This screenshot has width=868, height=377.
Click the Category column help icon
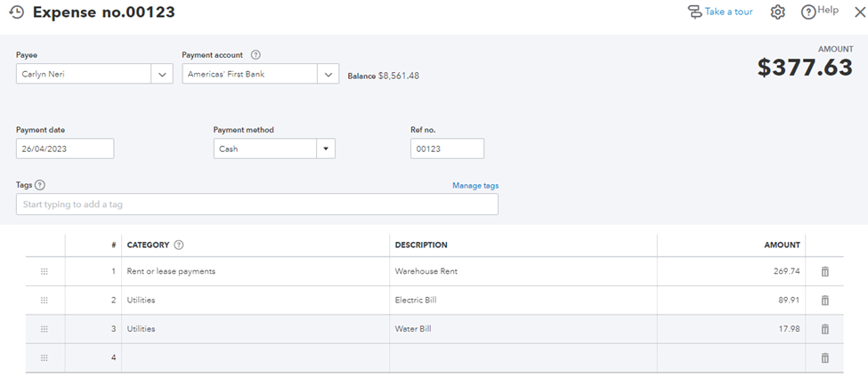tap(179, 245)
